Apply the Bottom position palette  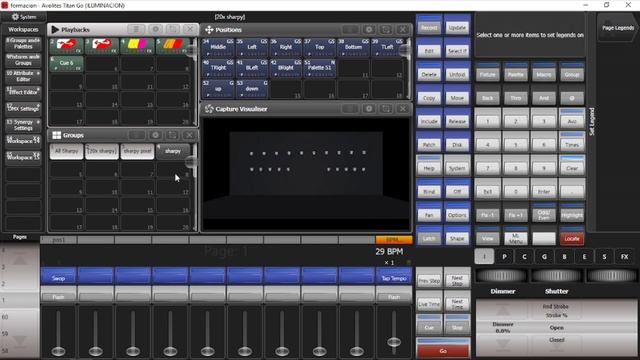[353, 47]
